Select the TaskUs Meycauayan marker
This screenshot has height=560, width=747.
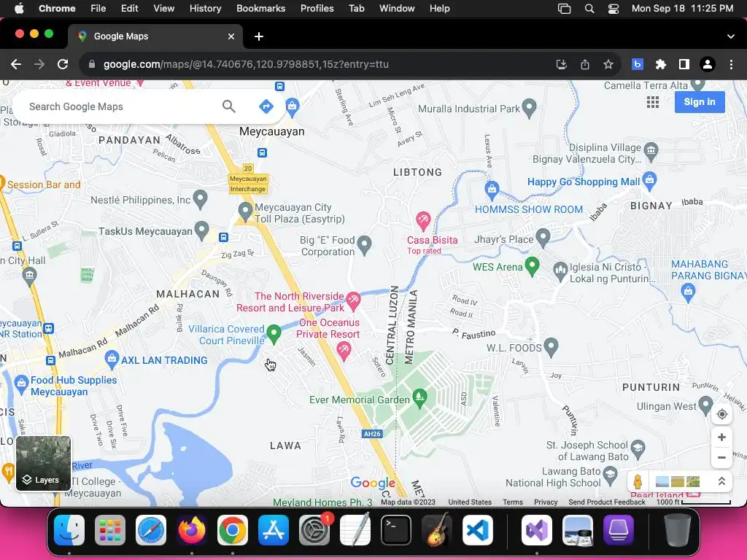click(x=202, y=230)
